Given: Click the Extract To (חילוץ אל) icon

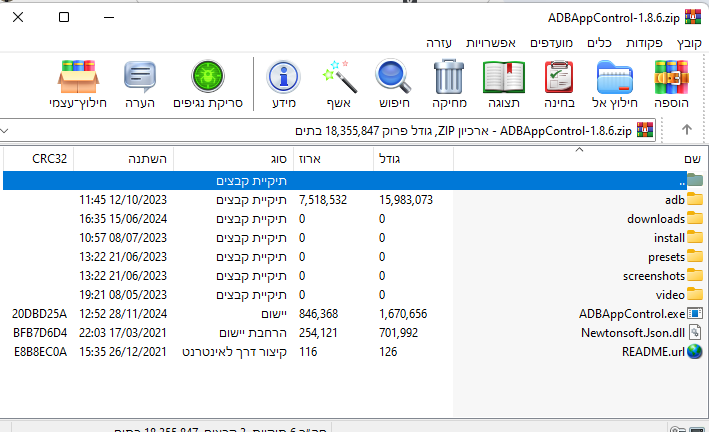Looking at the screenshot, I should click(x=616, y=83).
